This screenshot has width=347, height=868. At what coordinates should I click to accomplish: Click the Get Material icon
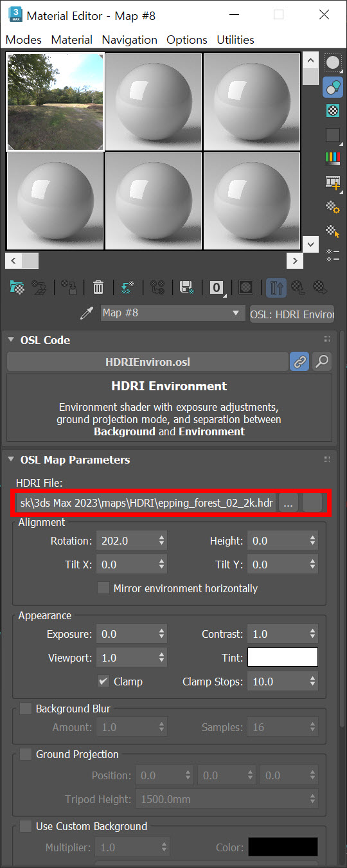pos(17,287)
